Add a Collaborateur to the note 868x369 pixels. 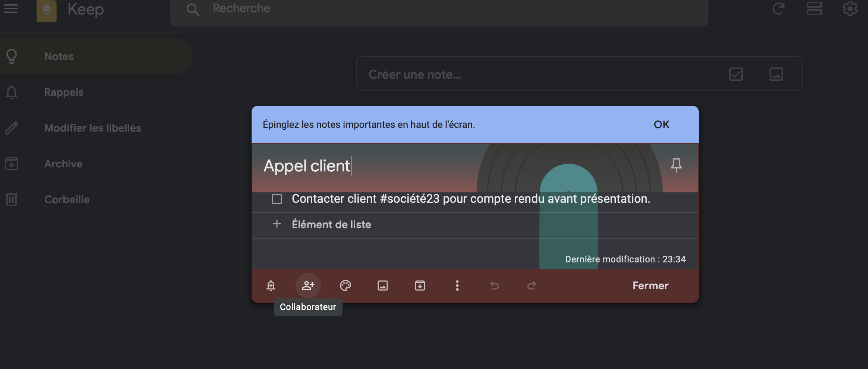click(x=308, y=286)
